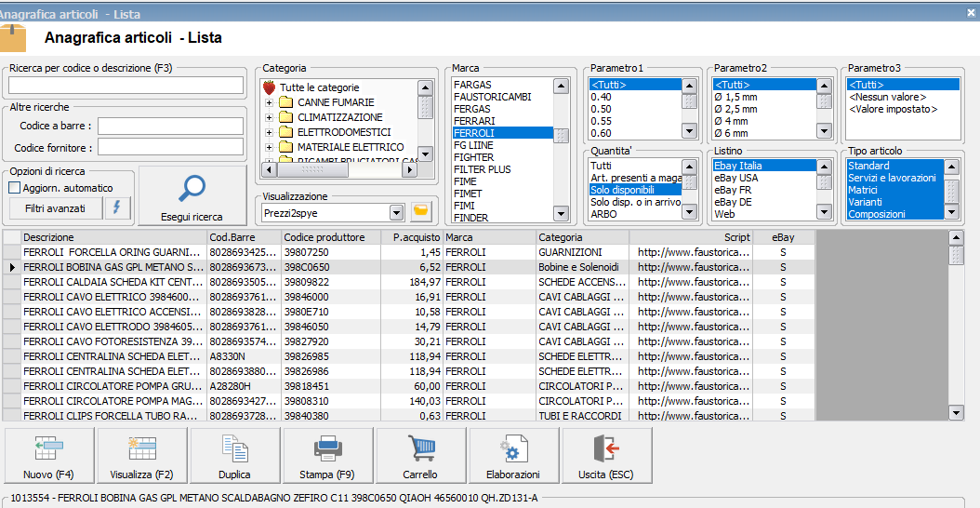Viewport: 980px width, 508px height.
Task: Click the box icon in window header
Action: click(12, 37)
